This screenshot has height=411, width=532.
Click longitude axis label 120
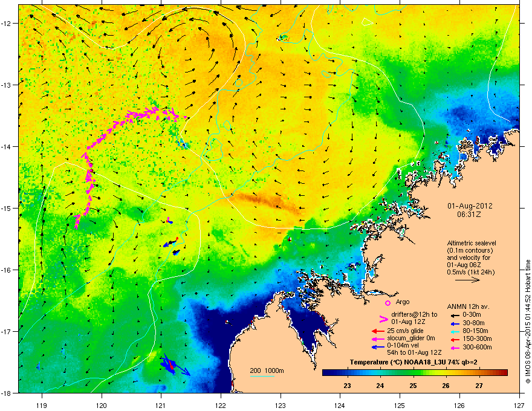pyautogui.click(x=102, y=405)
